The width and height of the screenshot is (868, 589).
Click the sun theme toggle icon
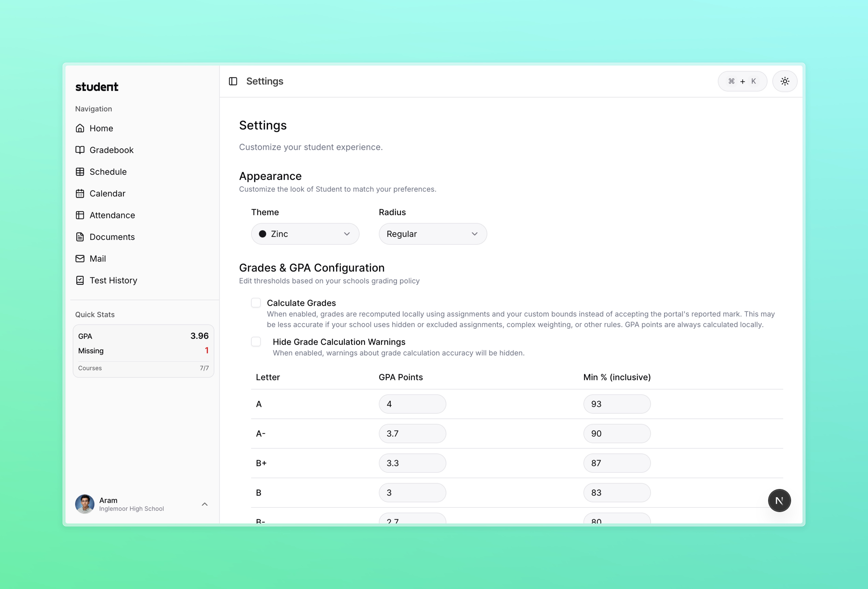(x=785, y=81)
